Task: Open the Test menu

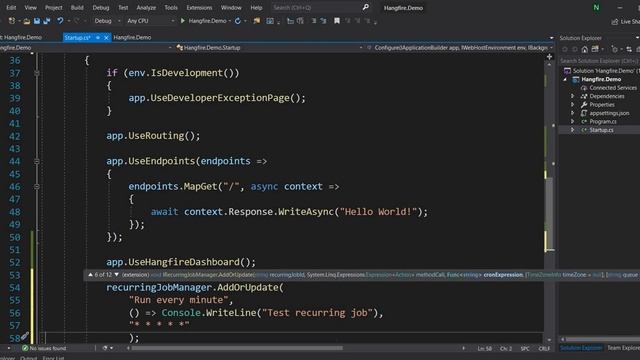Action: point(123,7)
